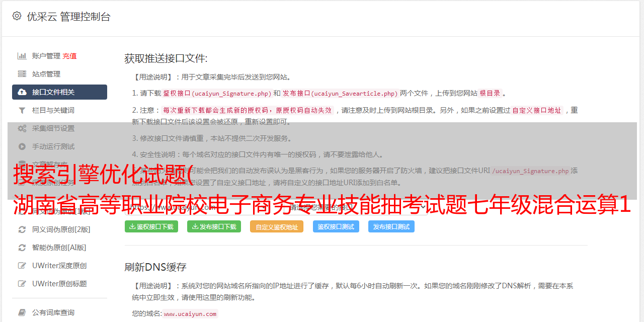Click the book icon for 公有词库查询

click(x=22, y=312)
